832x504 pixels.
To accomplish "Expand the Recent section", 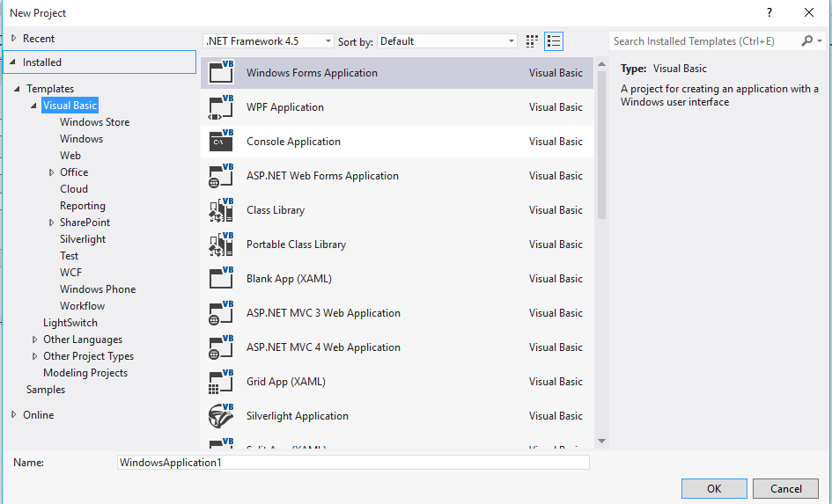I will tap(14, 38).
